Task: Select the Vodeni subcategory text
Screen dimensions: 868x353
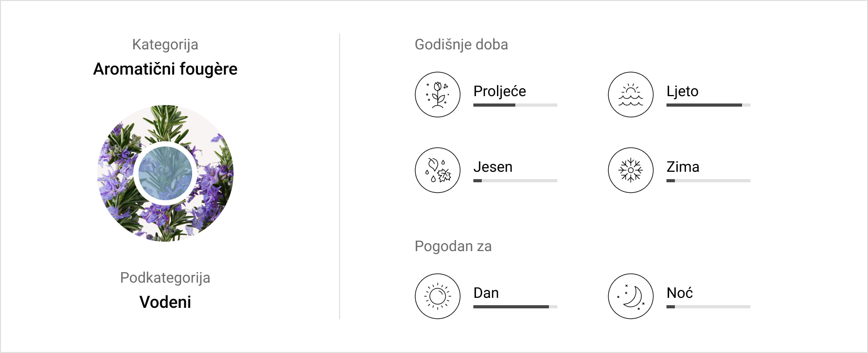Action: [165, 302]
